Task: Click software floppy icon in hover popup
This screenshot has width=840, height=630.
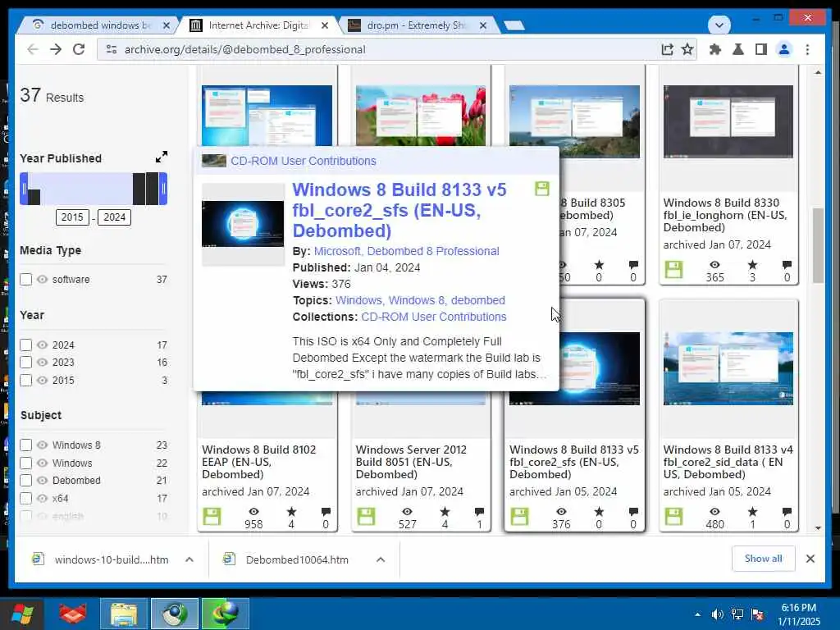Action: 542,189
